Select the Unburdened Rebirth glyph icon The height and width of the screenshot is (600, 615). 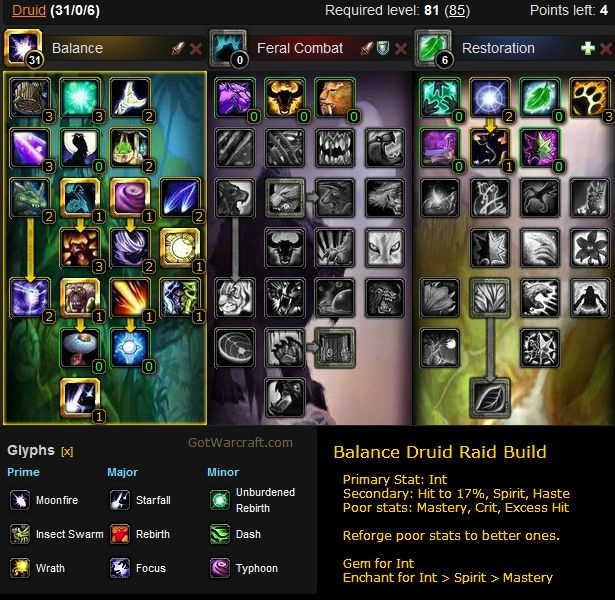(220, 500)
